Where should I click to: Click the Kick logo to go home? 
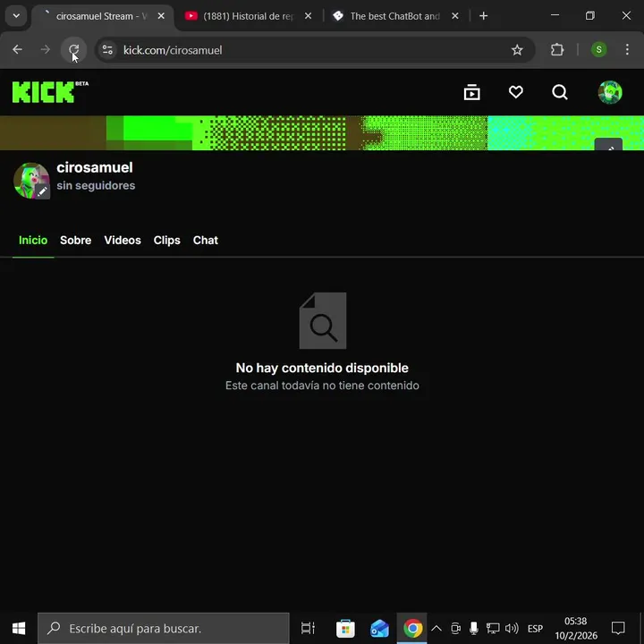tap(44, 92)
